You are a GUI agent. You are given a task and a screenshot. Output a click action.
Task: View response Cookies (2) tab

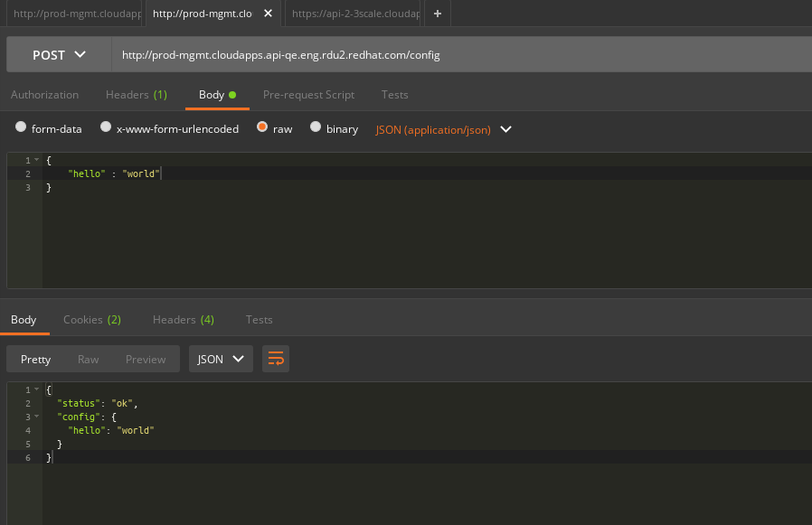click(x=91, y=319)
